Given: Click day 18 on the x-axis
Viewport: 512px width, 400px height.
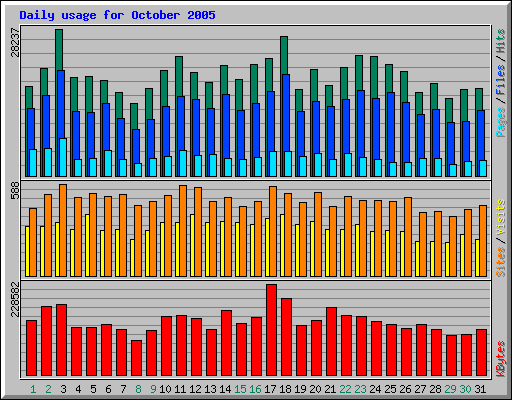Looking at the screenshot, I should click(x=285, y=389).
